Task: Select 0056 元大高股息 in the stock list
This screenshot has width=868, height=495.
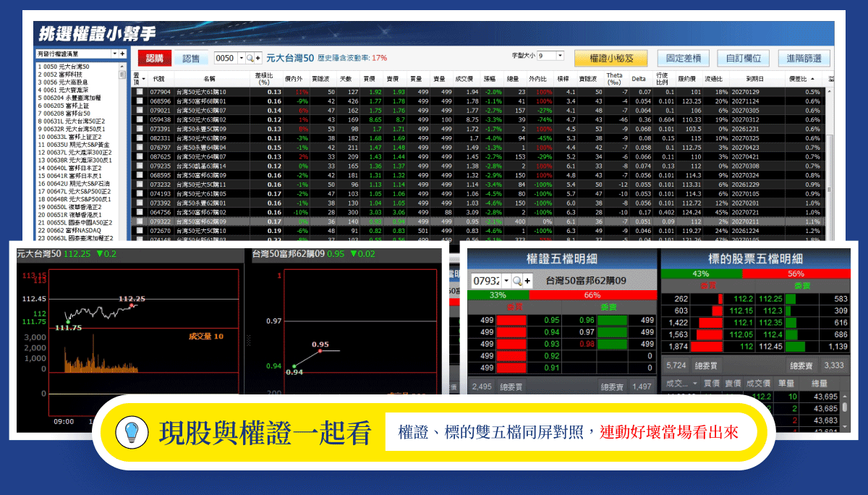Action: tap(63, 82)
